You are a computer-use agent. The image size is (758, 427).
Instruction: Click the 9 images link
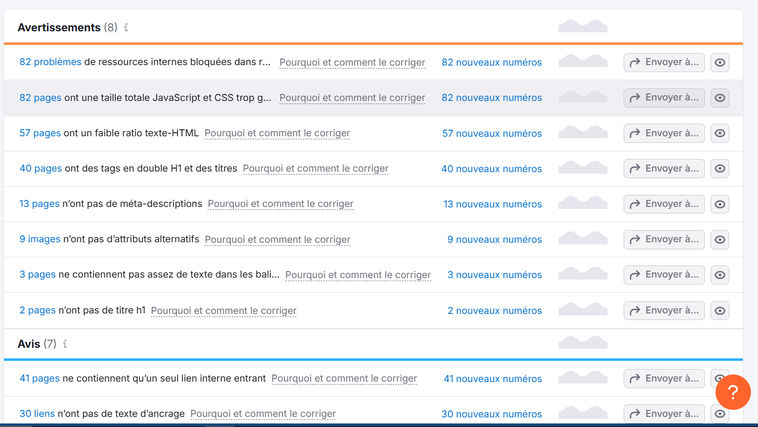point(40,240)
